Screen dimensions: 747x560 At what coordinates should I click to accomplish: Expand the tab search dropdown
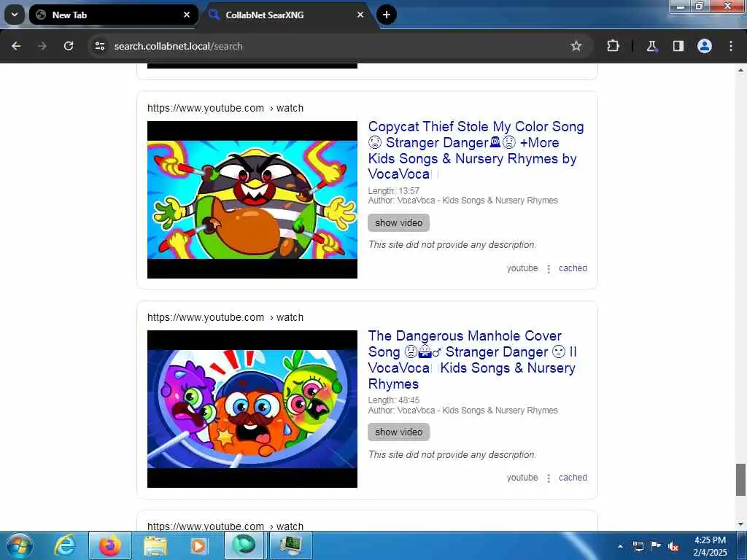[x=15, y=15]
